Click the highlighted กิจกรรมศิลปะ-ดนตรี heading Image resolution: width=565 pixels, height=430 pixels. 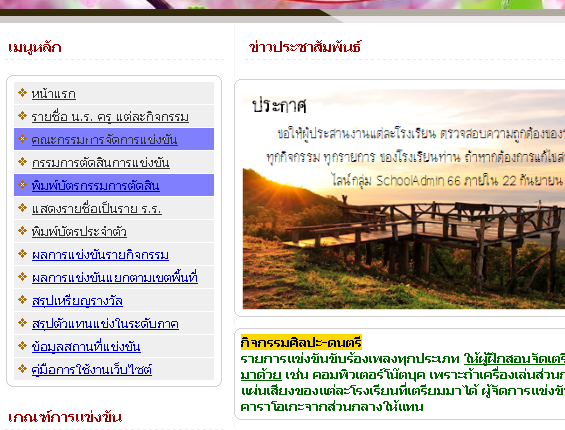coord(301,342)
